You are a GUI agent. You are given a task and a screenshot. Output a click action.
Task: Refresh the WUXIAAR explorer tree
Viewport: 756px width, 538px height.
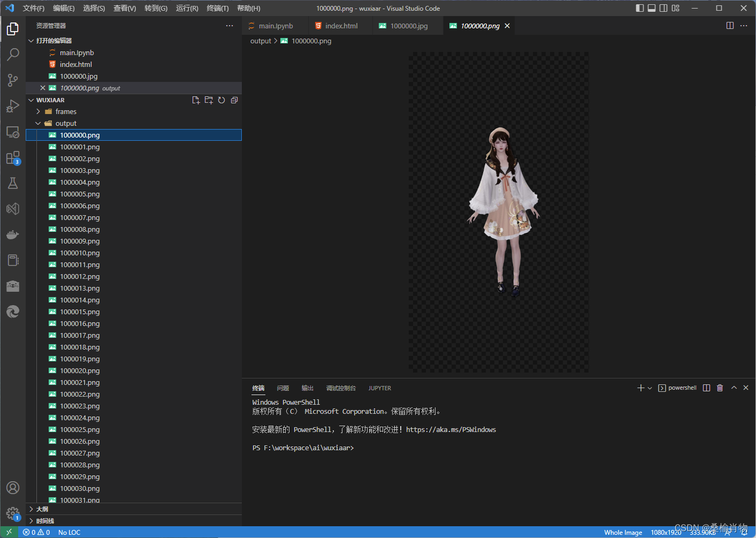222,100
